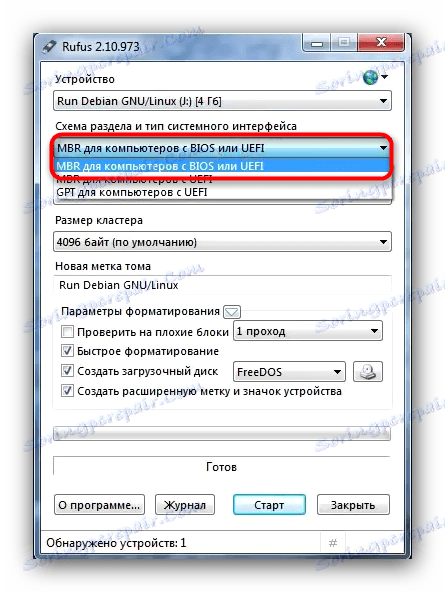The width and height of the screenshot is (445, 592).
Task: Uncheck create extended label and icon option
Action: point(67,391)
